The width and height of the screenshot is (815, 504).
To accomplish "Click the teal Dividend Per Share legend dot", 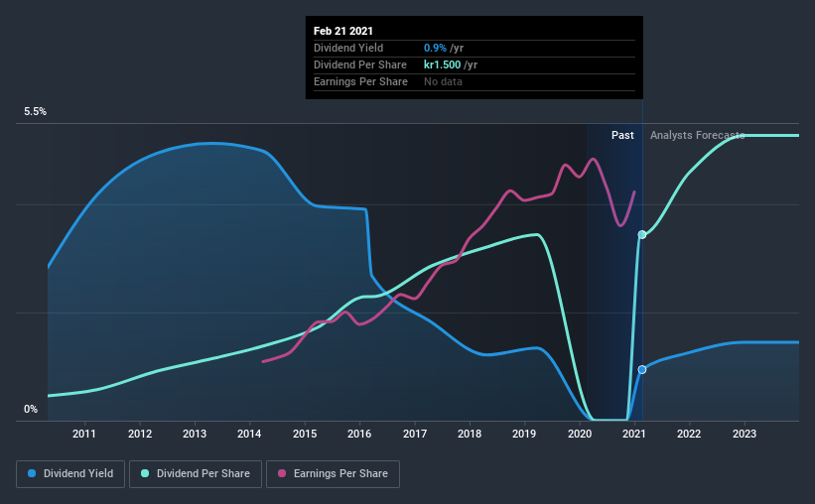I will (145, 473).
